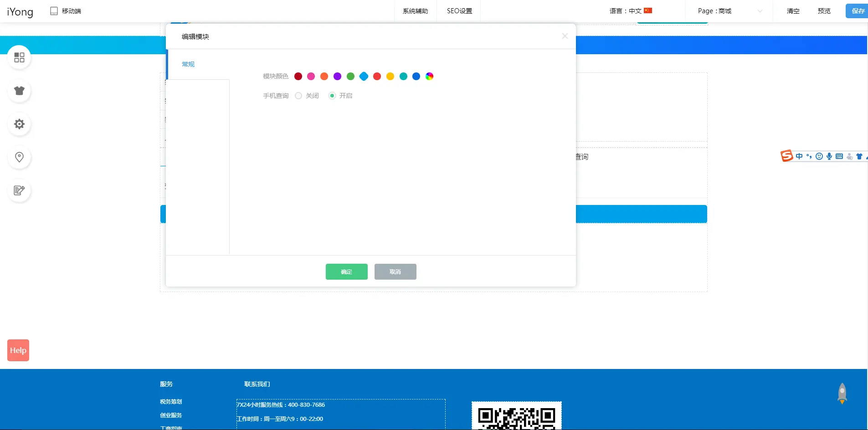
Task: Click the Sogou input method logo
Action: click(x=786, y=156)
